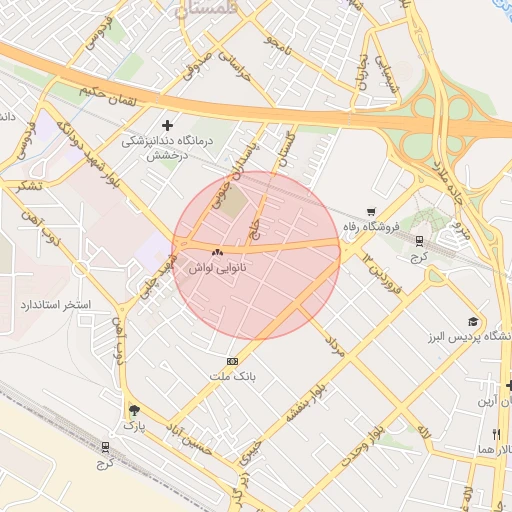Screen dimensions: 512x512
Task: Select the graduation cap university icon
Action: [x=473, y=322]
